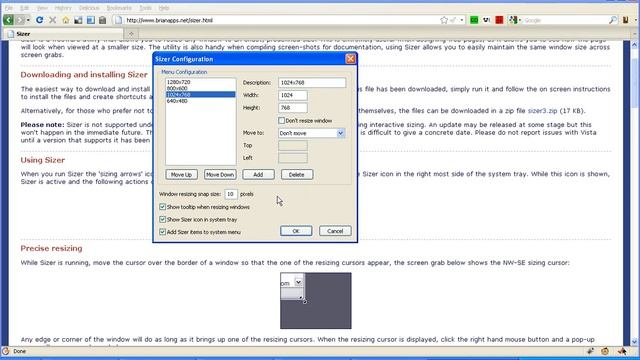Click the Height field showing 768
Screen dimensions: 640x360
coord(293,108)
